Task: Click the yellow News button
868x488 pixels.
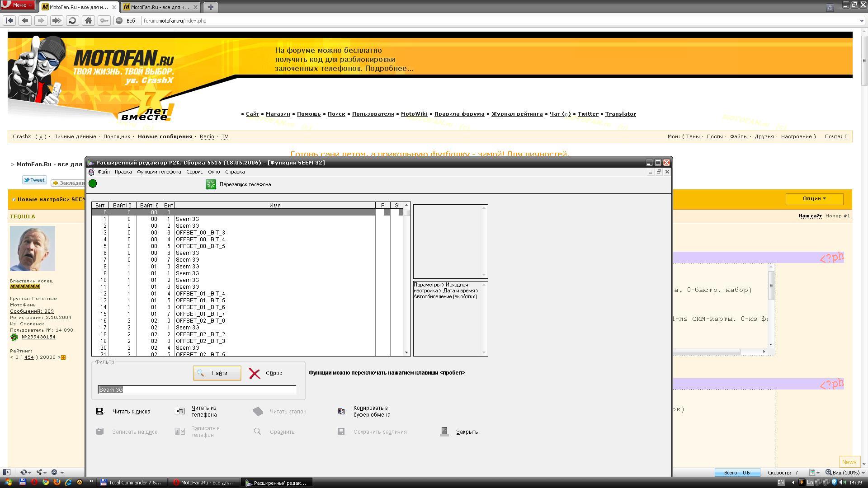Action: [x=849, y=462]
